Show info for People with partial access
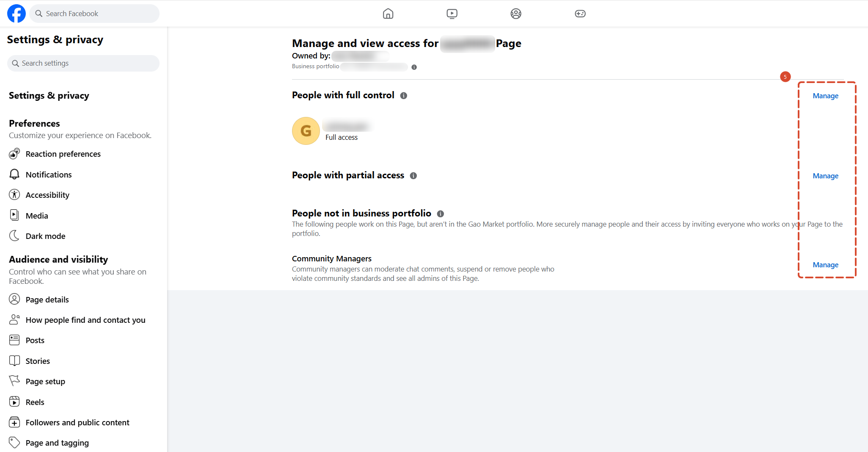 click(413, 176)
